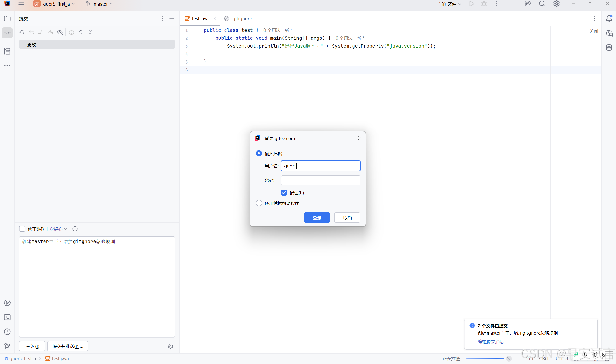Expand all changes in commit panel
This screenshot has width=616, height=364.
tap(81, 32)
